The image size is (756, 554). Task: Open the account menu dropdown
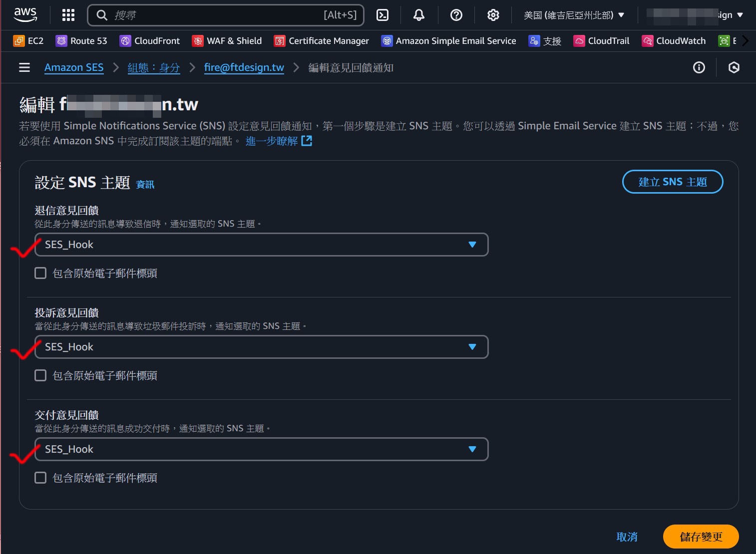click(x=695, y=15)
